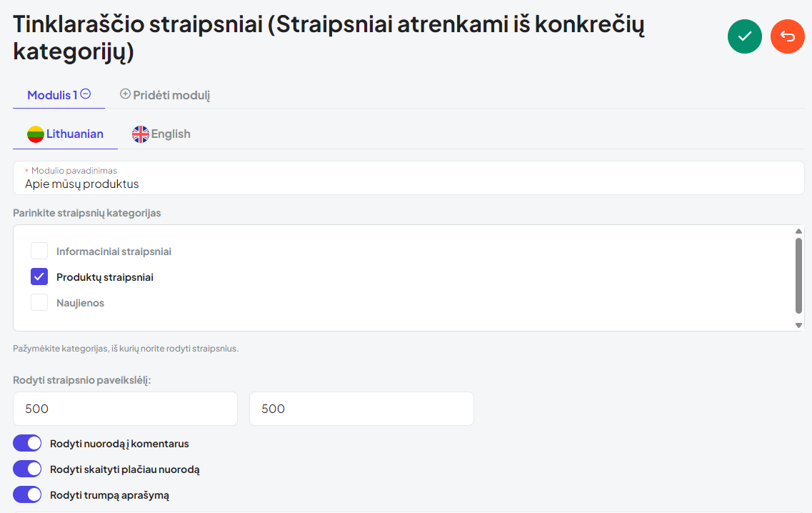This screenshot has height=513, width=812.
Task: Click the first image size field 500
Action: [125, 409]
